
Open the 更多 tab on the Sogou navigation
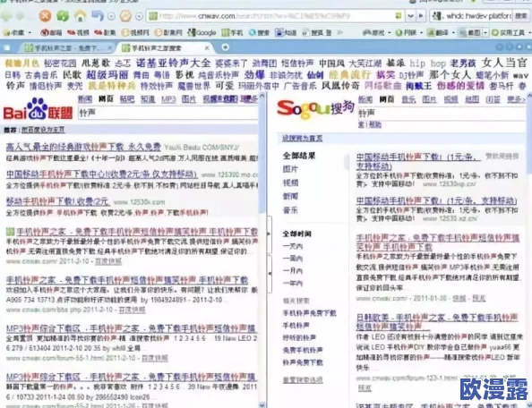(x=516, y=99)
